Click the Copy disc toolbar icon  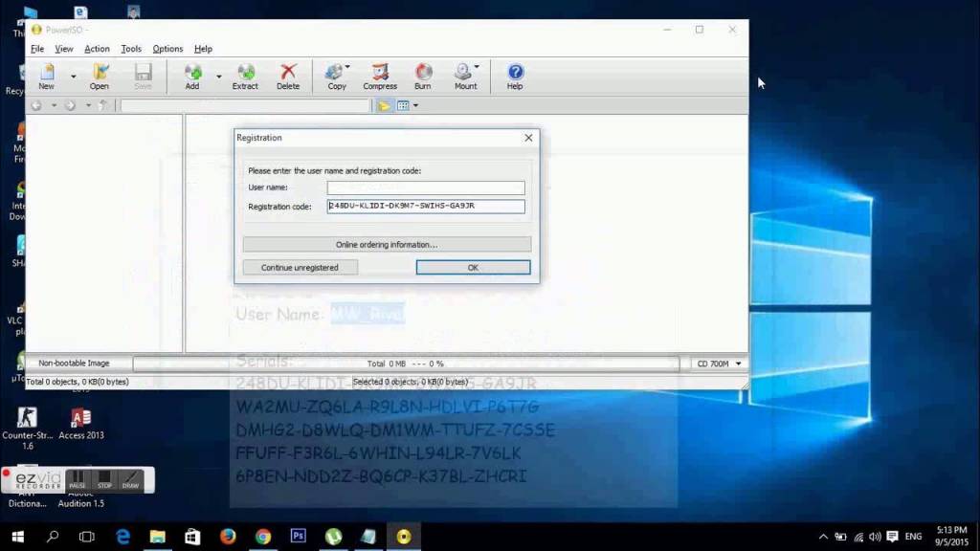click(336, 77)
